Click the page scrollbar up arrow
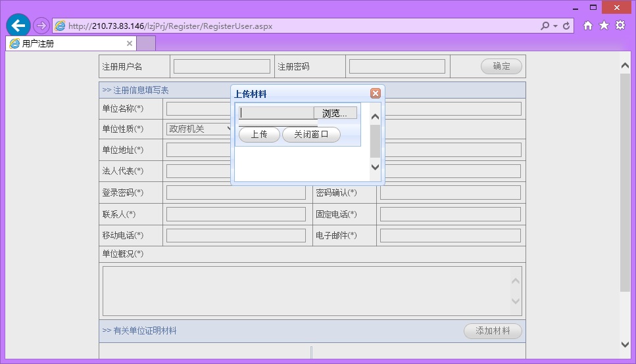The width and height of the screenshot is (636, 364). [x=625, y=65]
